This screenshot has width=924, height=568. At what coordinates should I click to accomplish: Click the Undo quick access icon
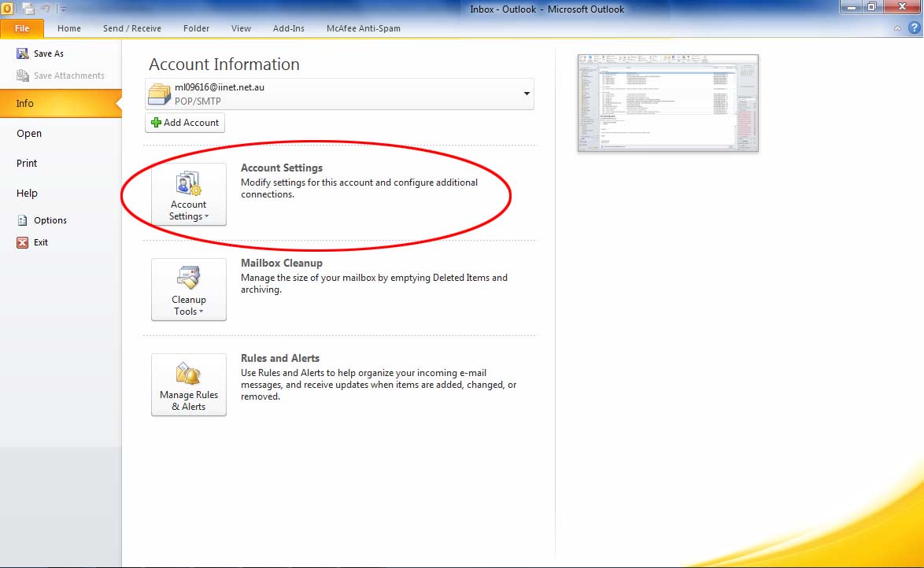point(46,9)
